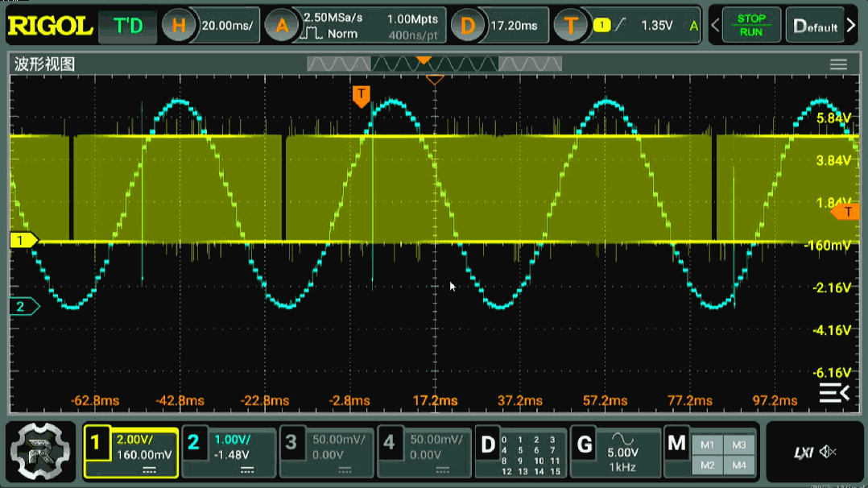Image resolution: width=868 pixels, height=488 pixels.
Task: Click the LXI network status icon
Action: click(x=804, y=453)
